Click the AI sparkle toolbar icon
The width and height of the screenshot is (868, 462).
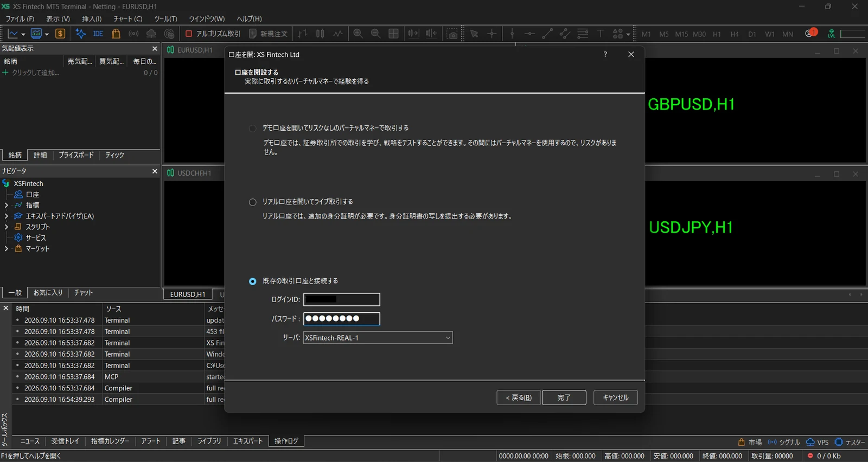click(x=80, y=34)
